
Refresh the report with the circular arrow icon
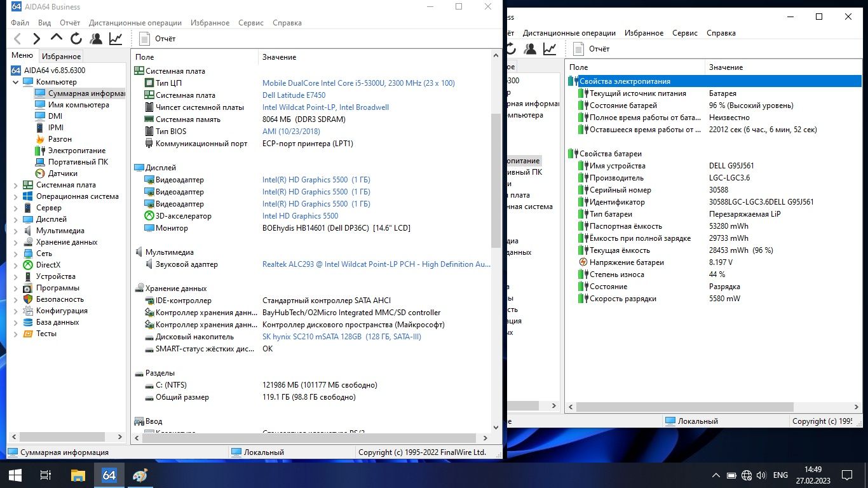point(76,39)
